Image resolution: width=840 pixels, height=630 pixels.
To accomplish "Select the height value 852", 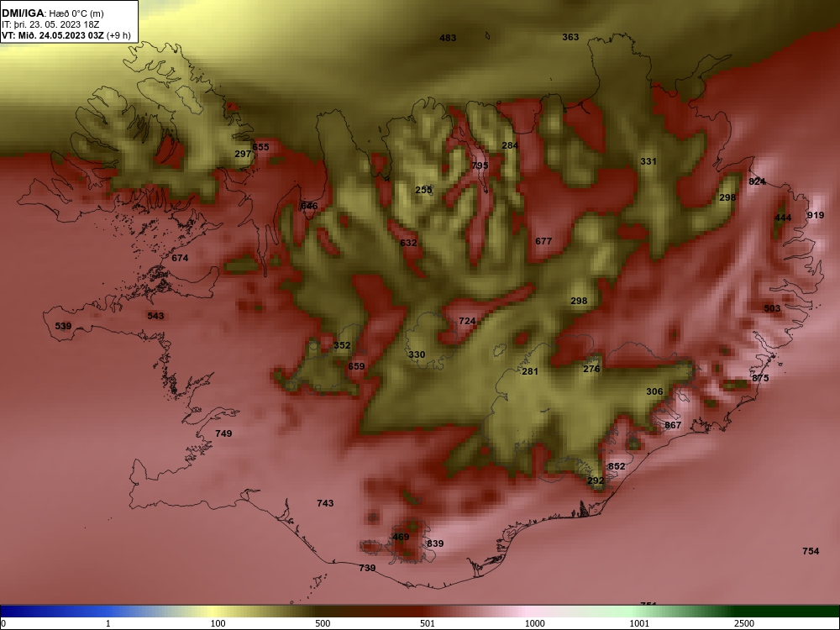I will click(x=617, y=466).
